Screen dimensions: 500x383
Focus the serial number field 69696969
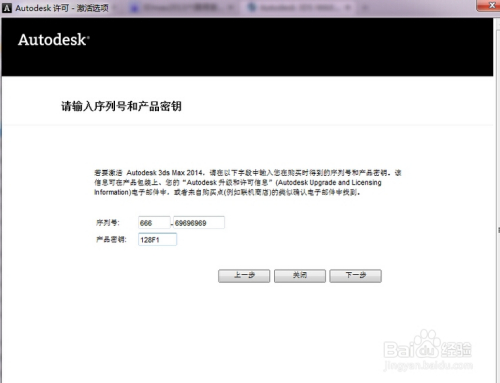tap(199, 223)
